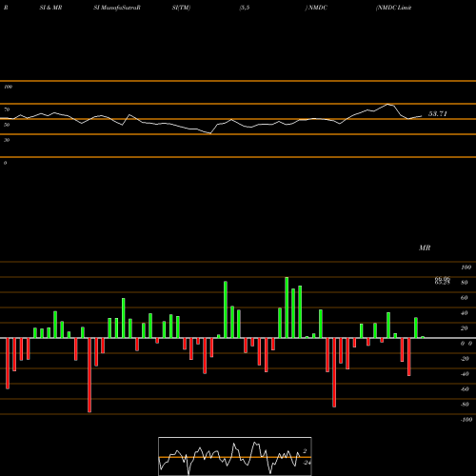Click the RSI axis label 70
This screenshot has height=476, width=476.
coord(7,109)
